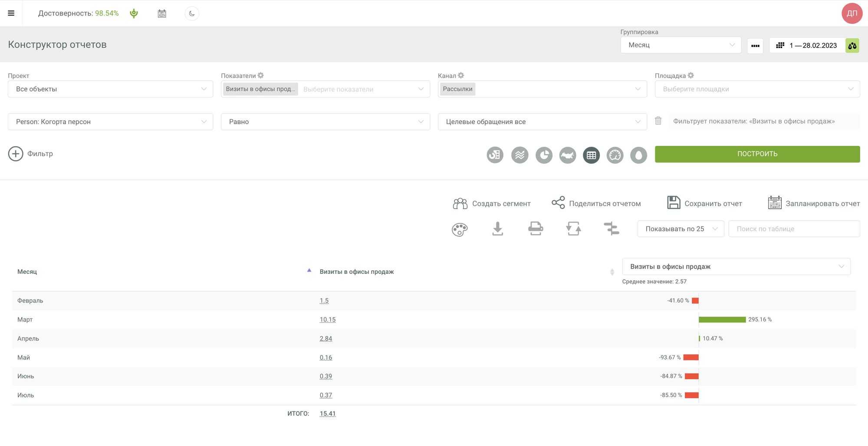868x446 pixels.
Task: Activate the table view toggle
Action: (x=591, y=155)
